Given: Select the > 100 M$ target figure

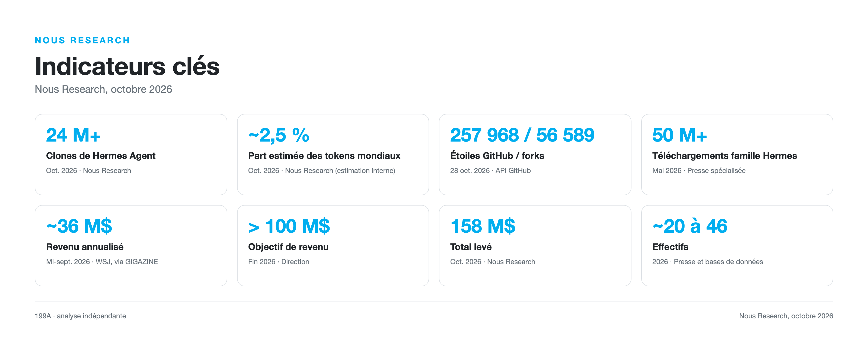Looking at the screenshot, I should point(289,226).
